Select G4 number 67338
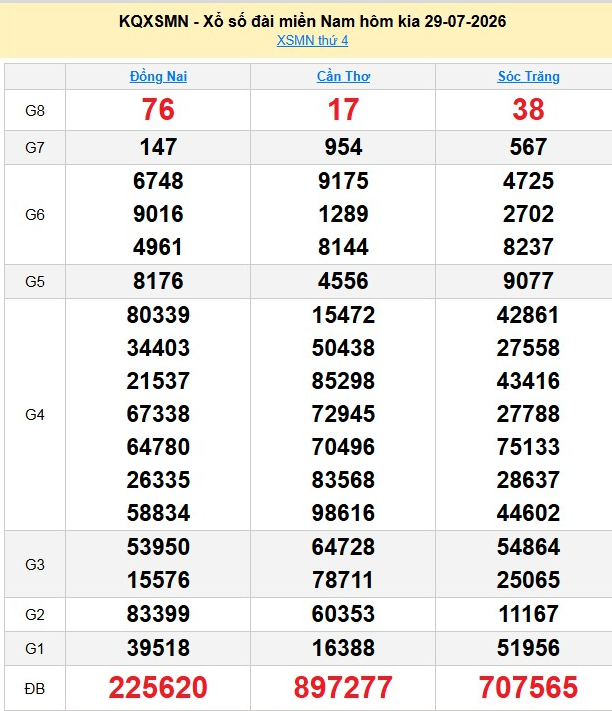 point(158,414)
